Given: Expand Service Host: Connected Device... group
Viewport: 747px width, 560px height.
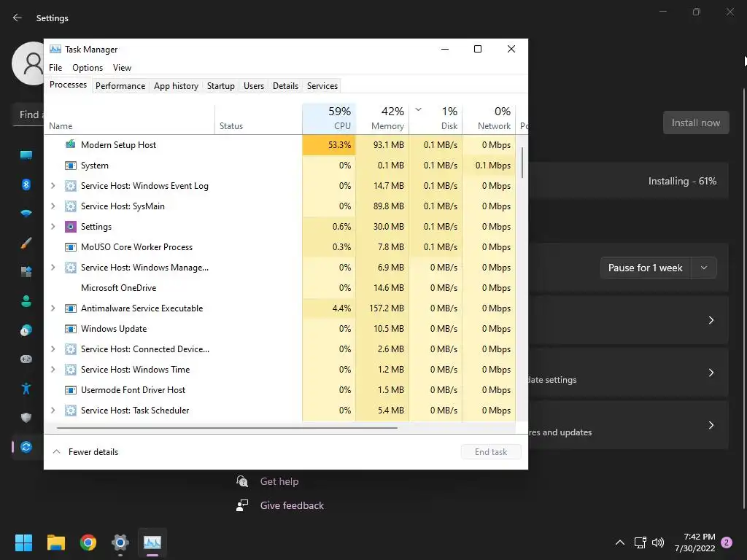Looking at the screenshot, I should pyautogui.click(x=53, y=349).
